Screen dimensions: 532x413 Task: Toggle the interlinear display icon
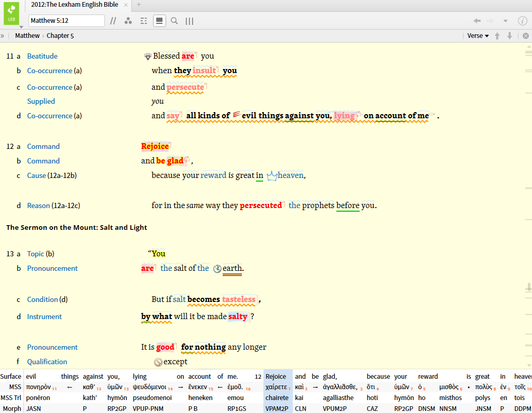point(144,21)
